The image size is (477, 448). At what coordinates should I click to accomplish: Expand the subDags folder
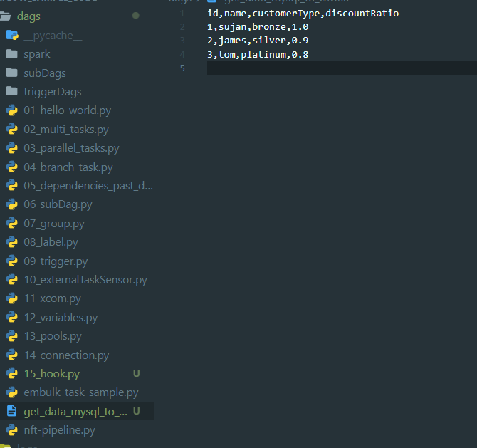[x=45, y=73]
